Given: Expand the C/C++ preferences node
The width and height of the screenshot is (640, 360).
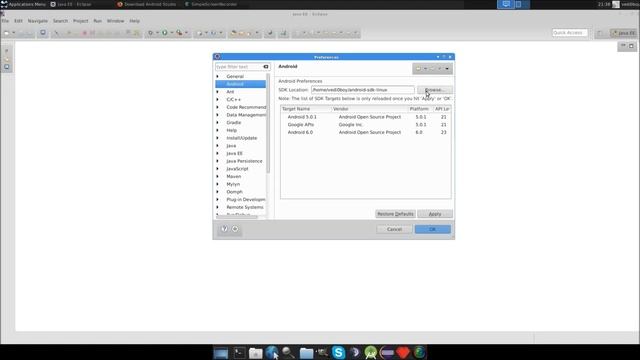Looking at the screenshot, I should click(x=218, y=100).
